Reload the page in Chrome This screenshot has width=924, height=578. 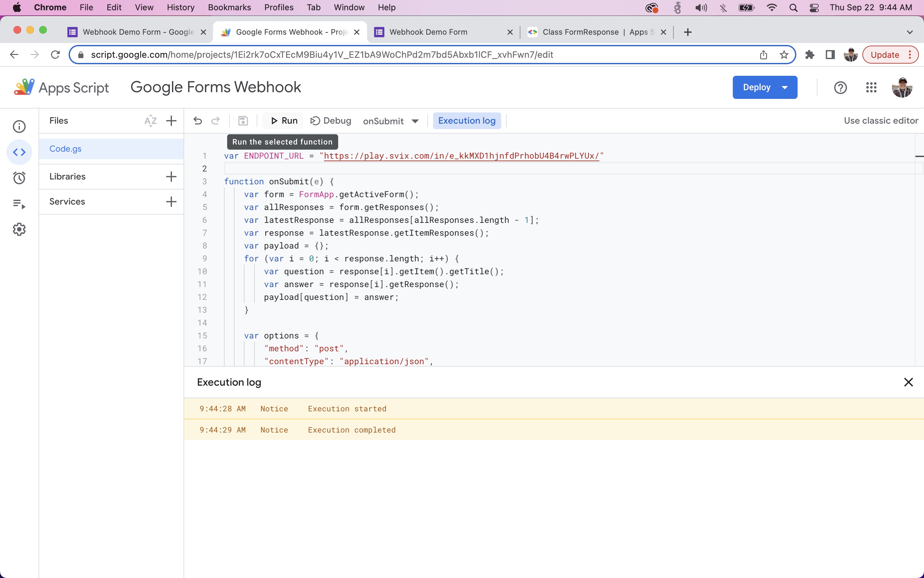[56, 55]
